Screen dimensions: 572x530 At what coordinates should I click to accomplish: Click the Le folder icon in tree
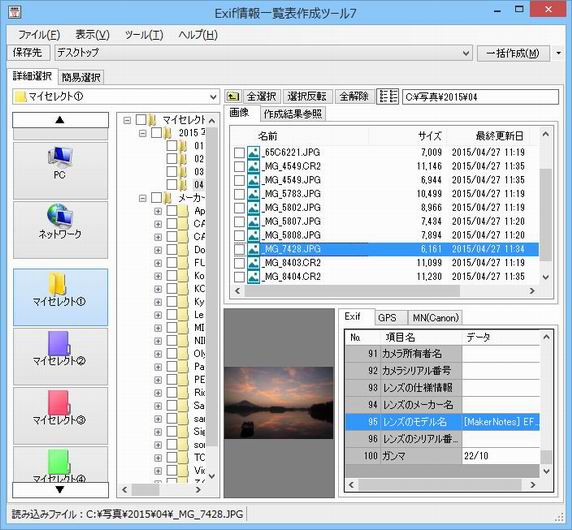click(183, 315)
